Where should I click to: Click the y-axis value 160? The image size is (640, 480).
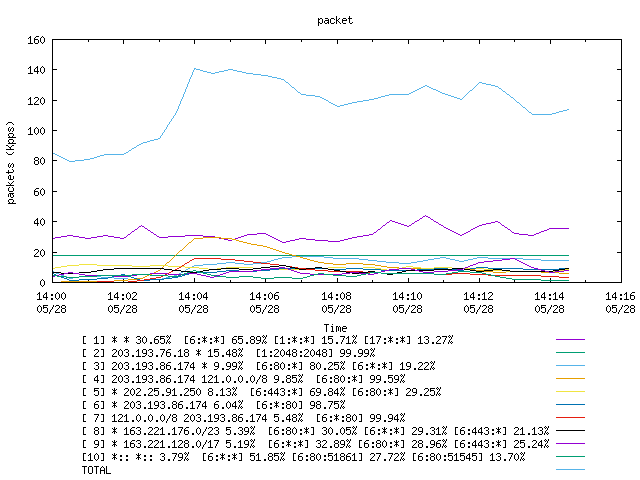click(x=36, y=40)
